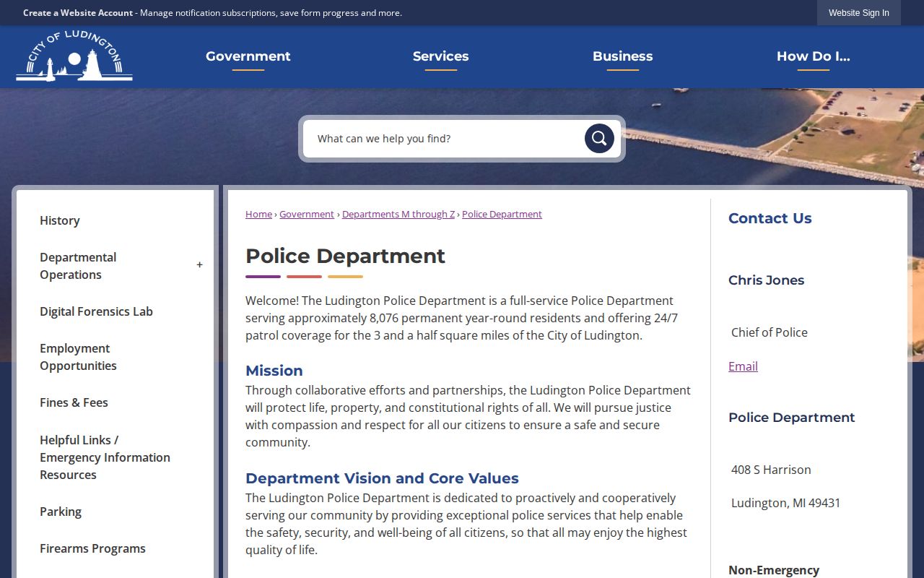
Task: Click the name Chris Jones
Action: pyautogui.click(x=766, y=280)
